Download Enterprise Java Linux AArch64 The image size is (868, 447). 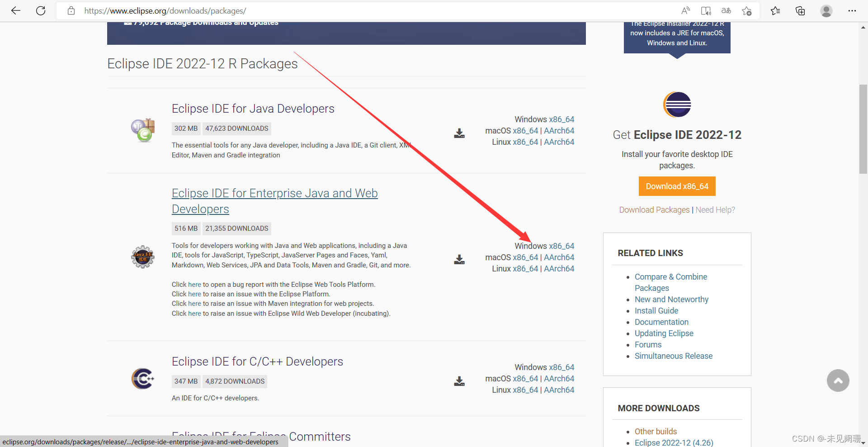(559, 269)
